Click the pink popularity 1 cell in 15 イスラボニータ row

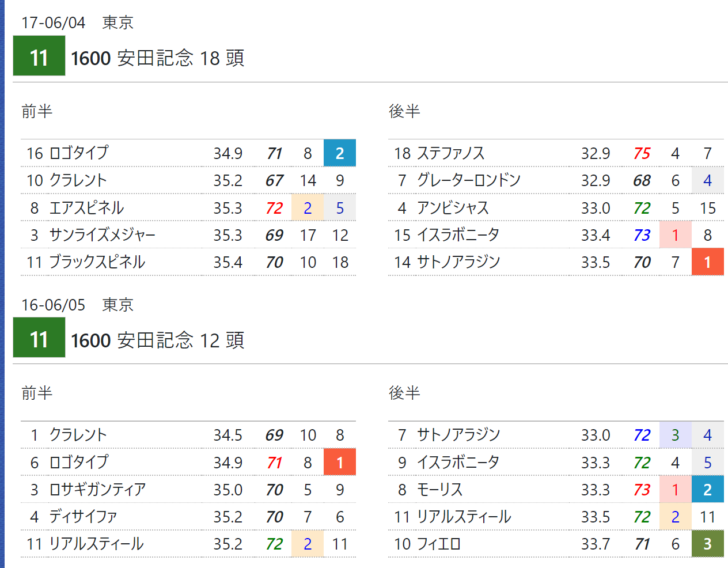pos(675,235)
